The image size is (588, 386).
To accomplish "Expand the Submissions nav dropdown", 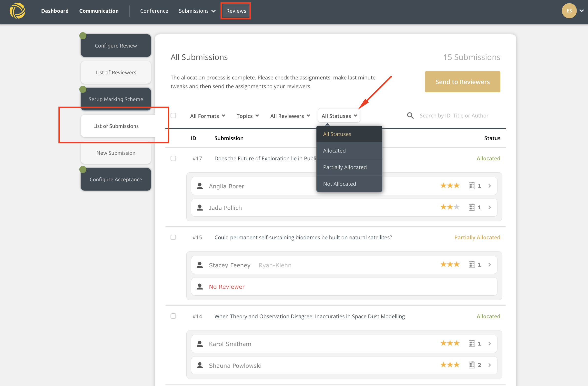I will point(197,11).
